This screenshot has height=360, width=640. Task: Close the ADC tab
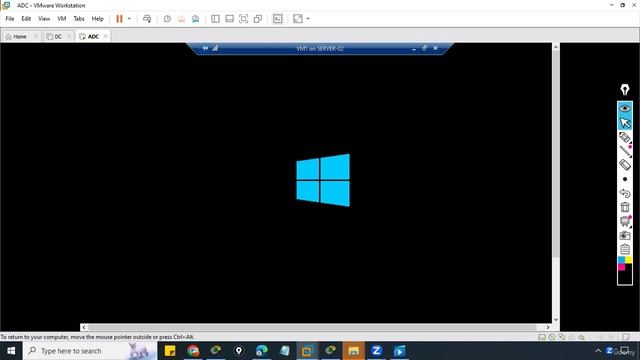pyautogui.click(x=105, y=36)
